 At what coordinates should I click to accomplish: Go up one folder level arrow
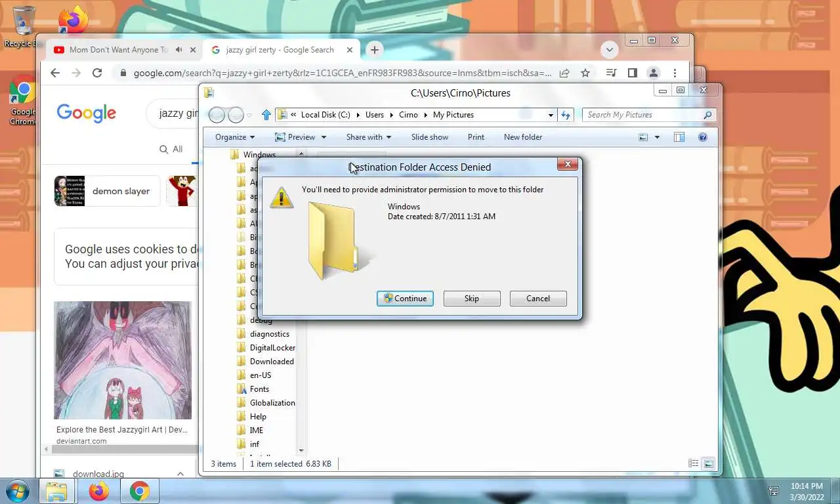click(266, 115)
